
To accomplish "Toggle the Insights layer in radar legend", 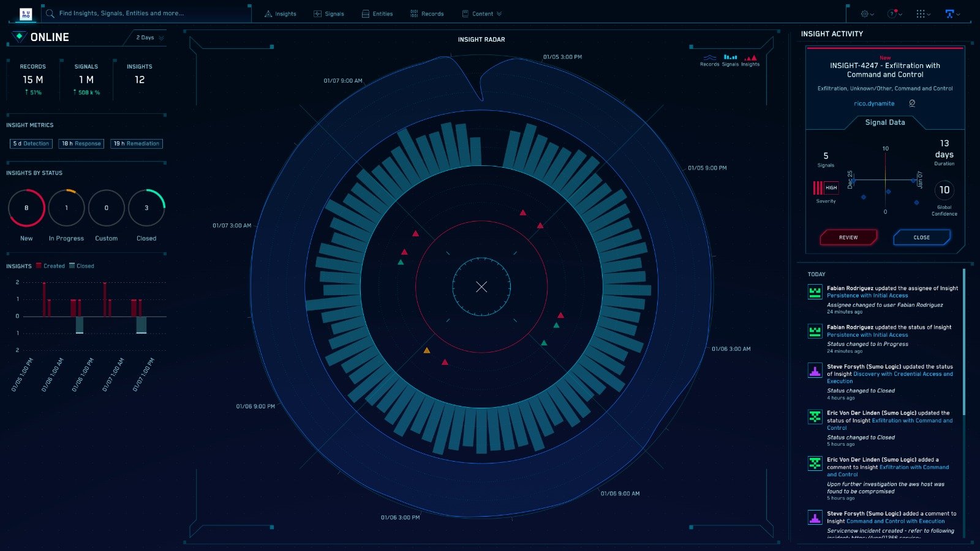I will tap(750, 61).
